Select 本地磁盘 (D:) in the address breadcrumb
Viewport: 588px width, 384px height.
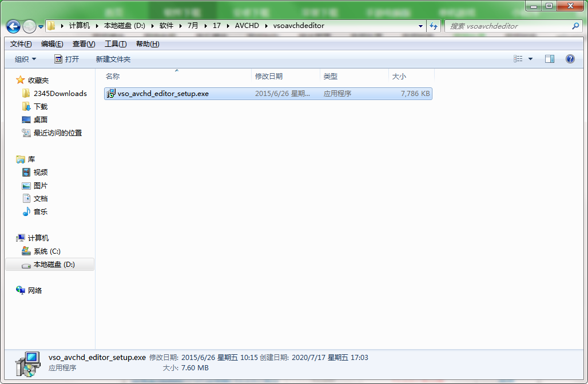(125, 26)
